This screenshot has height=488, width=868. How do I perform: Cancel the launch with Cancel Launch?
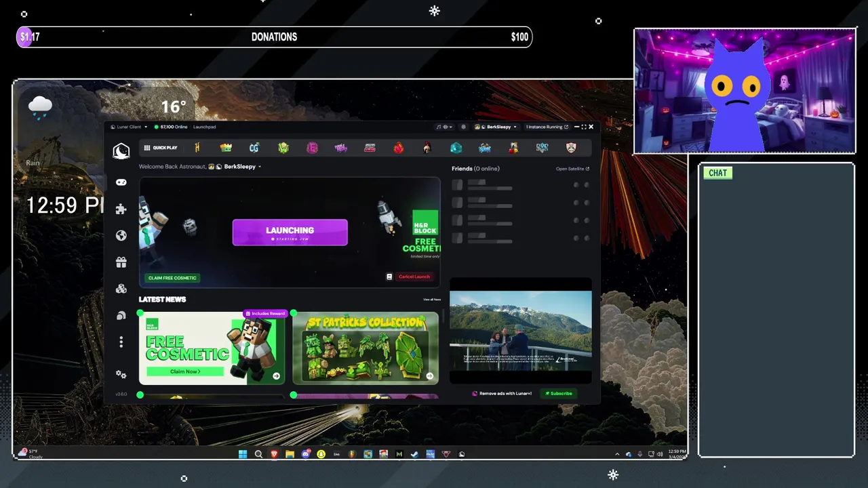coord(414,277)
